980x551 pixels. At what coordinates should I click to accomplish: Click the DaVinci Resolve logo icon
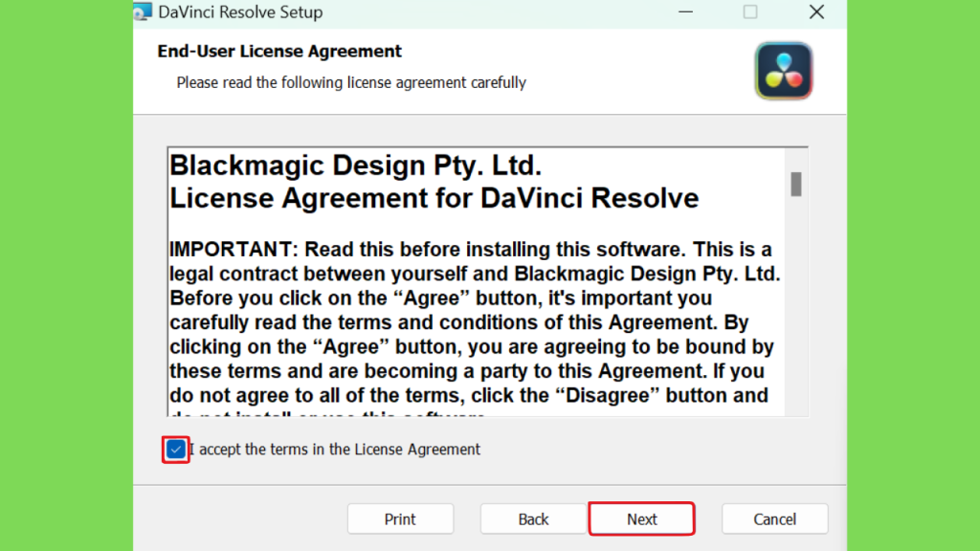[783, 71]
